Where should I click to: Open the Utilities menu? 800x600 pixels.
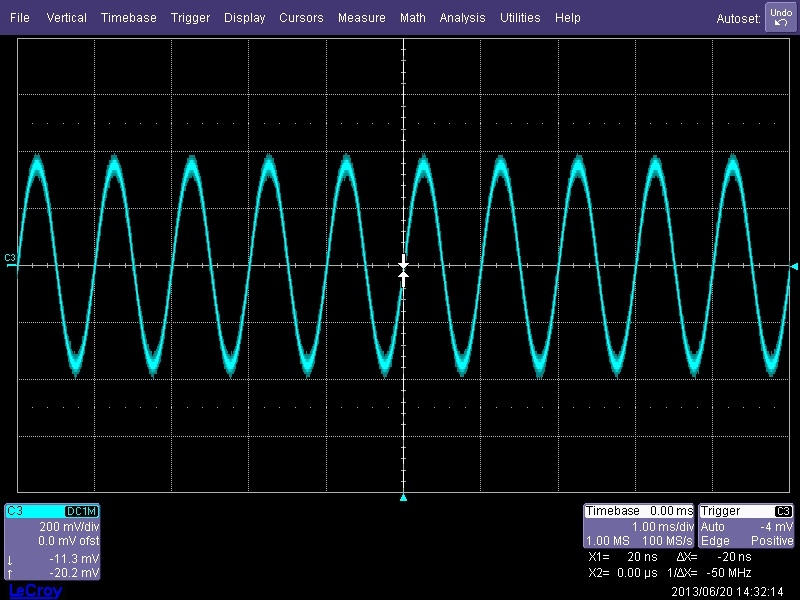coord(520,18)
